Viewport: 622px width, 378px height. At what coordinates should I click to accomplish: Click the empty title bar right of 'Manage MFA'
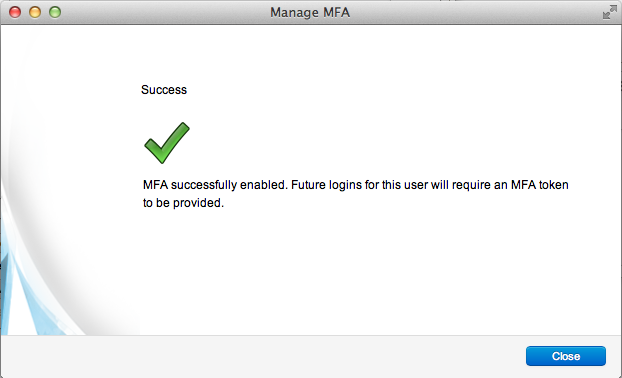476,12
